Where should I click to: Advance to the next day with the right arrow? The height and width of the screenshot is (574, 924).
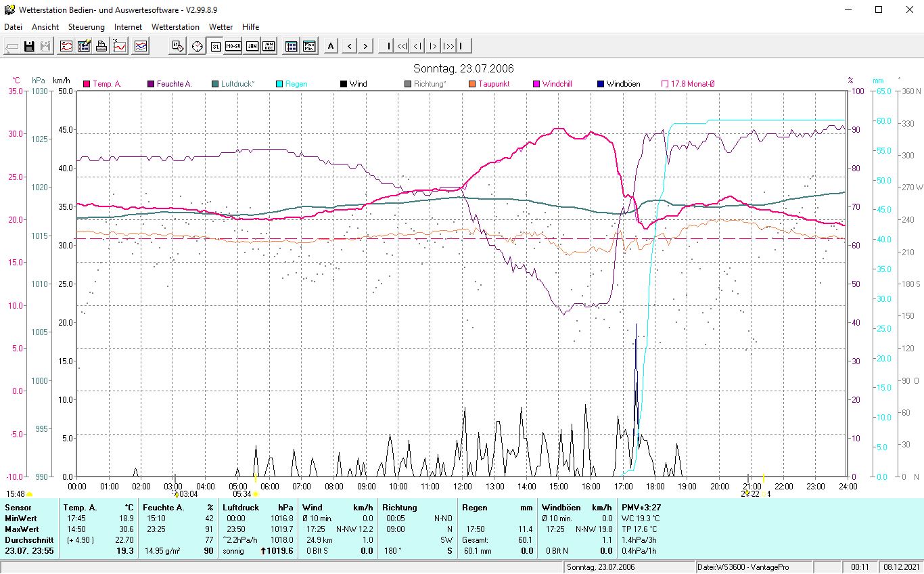click(365, 46)
